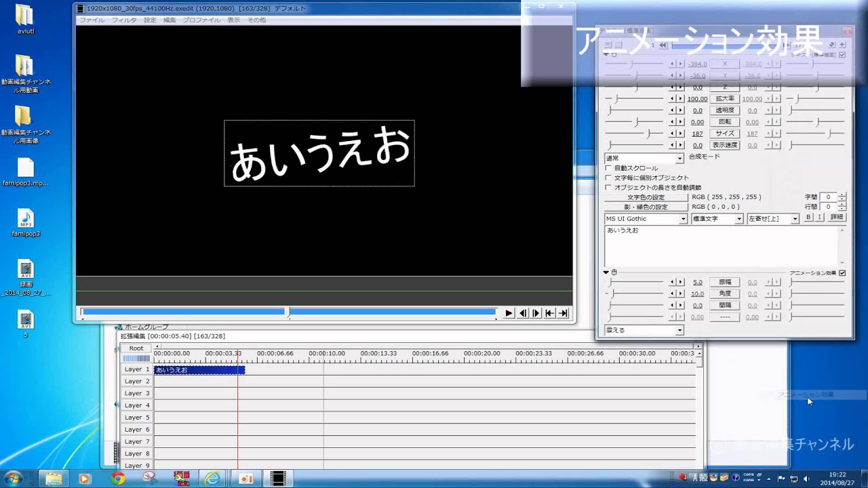Image resolution: width=868 pixels, height=488 pixels.
Task: Switch to AviUtl film icon in taskbar
Action: (x=277, y=479)
